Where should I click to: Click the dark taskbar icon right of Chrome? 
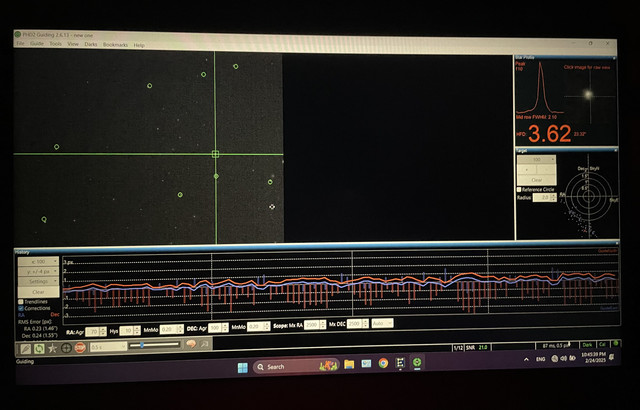[400, 363]
